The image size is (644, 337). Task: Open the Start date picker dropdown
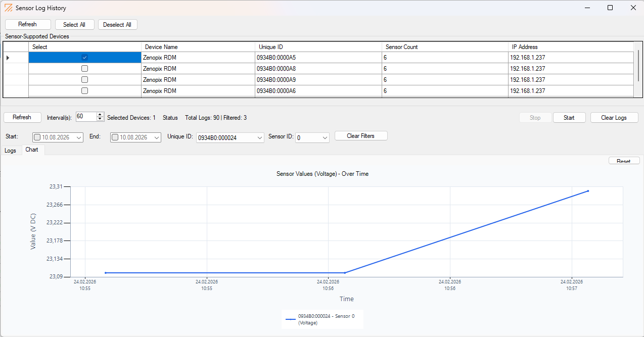point(78,137)
